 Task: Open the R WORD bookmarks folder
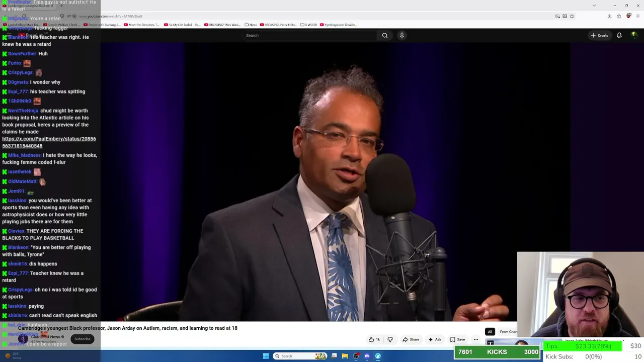click(x=308, y=25)
